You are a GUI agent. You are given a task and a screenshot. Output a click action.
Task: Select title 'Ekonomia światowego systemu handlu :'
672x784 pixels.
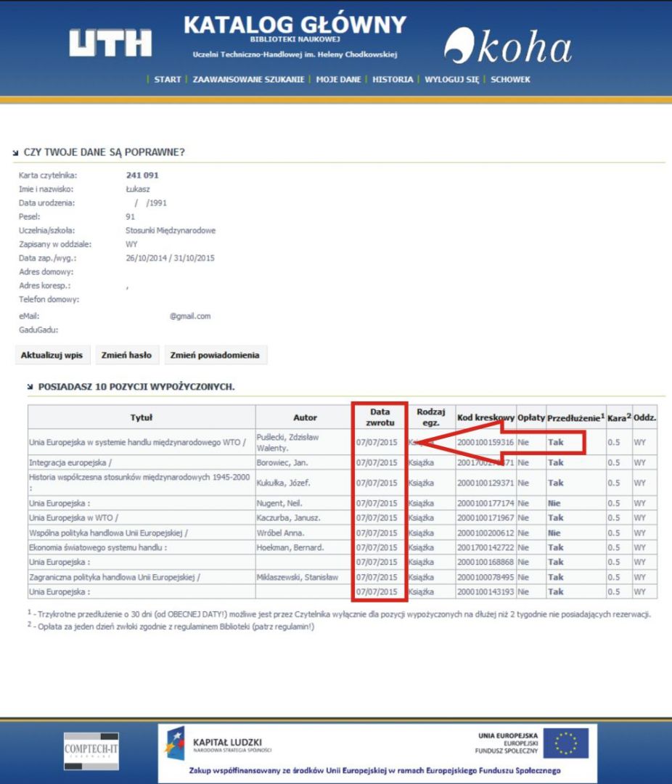[x=98, y=547]
